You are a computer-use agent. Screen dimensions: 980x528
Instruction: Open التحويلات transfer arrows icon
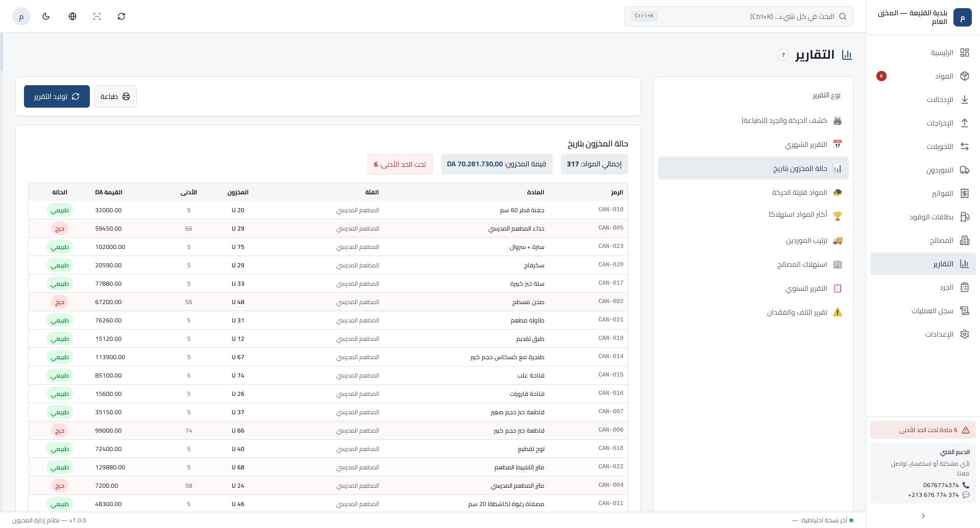point(965,146)
